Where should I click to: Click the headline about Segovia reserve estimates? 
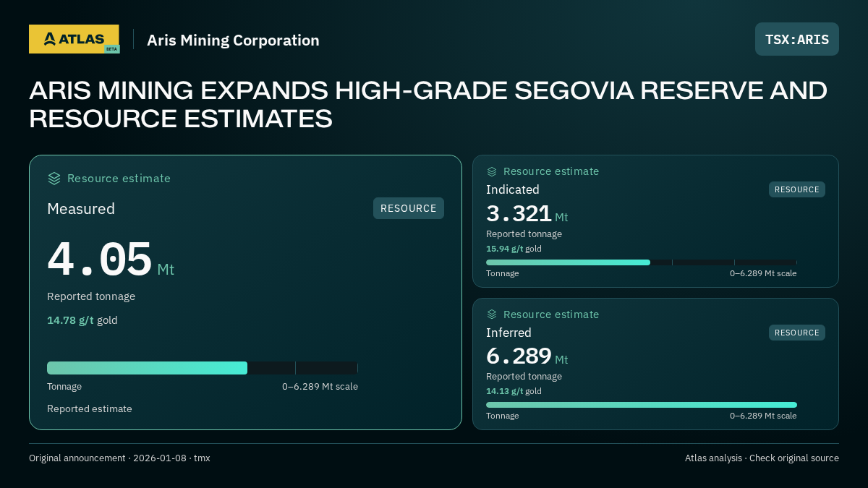tap(428, 104)
